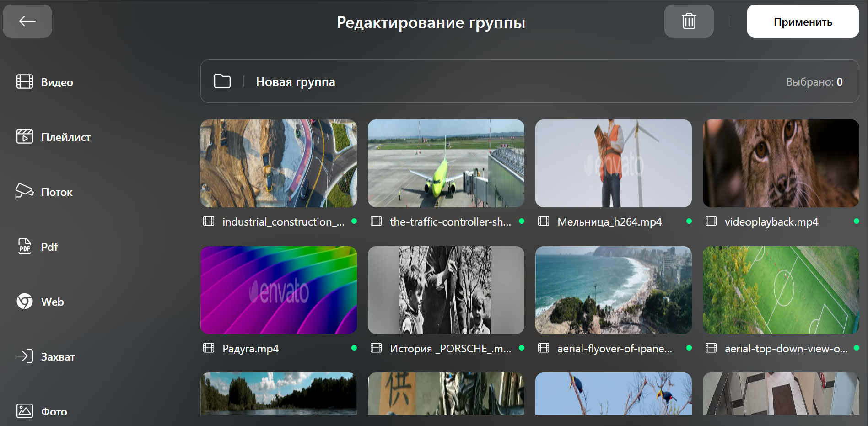
Task: Click the film icon beside videoplayback.mp4
Action: [711, 221]
